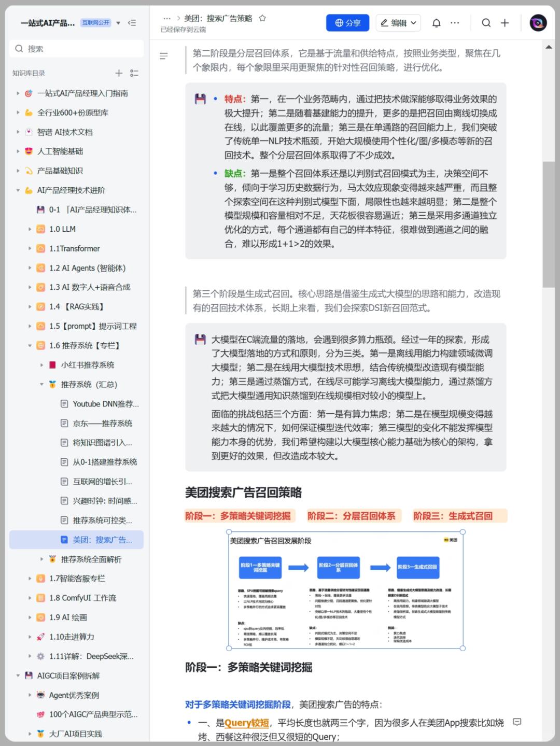
Task: Open the user avatar menu
Action: coord(538,23)
